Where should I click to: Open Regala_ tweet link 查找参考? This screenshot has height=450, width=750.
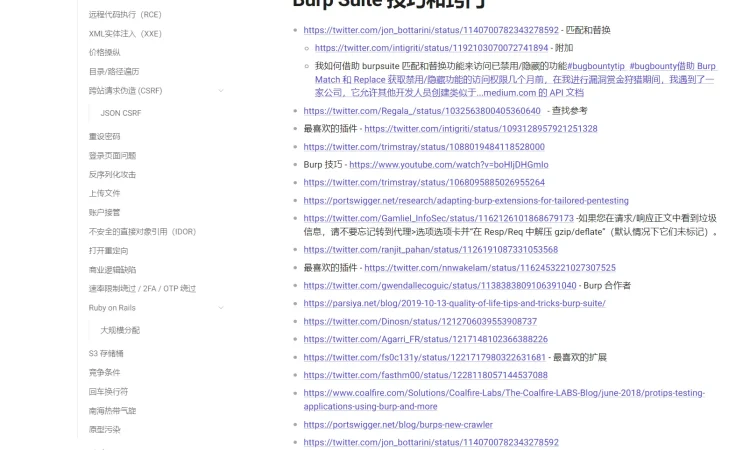point(422,111)
